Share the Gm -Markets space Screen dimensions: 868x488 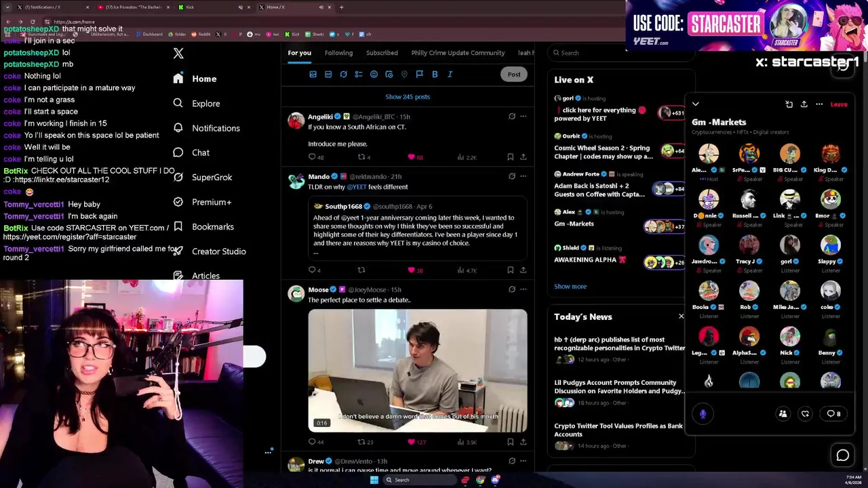coord(804,104)
